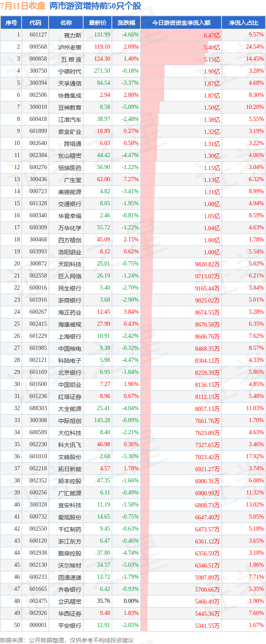The width and height of the screenshot is (266, 644).
Task: Select stock name 赛力斯
Action: click(73, 35)
